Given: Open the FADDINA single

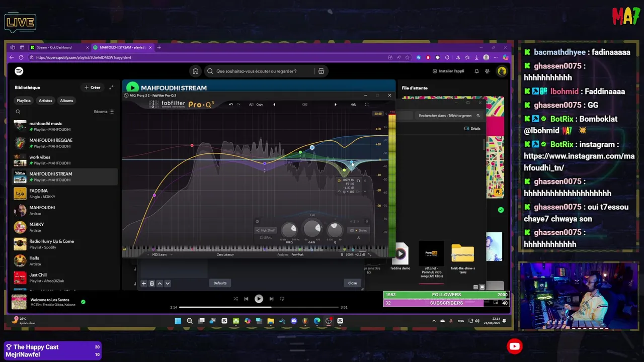Looking at the screenshot, I should click(65, 194).
